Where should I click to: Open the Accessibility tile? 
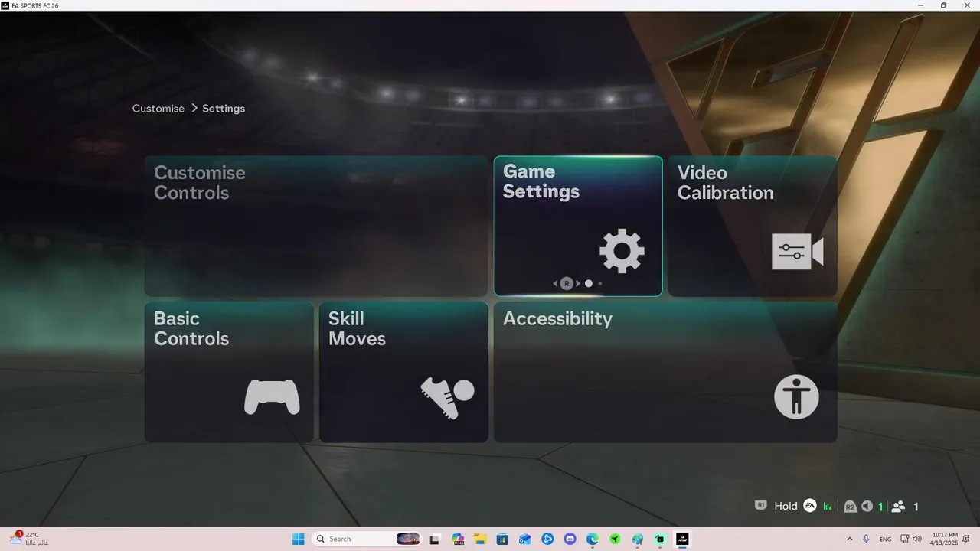(665, 372)
